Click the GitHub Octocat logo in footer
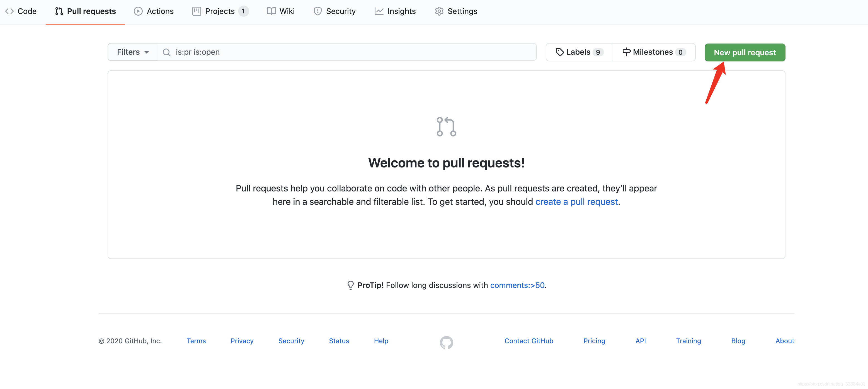This screenshot has width=868, height=389. pyautogui.click(x=446, y=342)
